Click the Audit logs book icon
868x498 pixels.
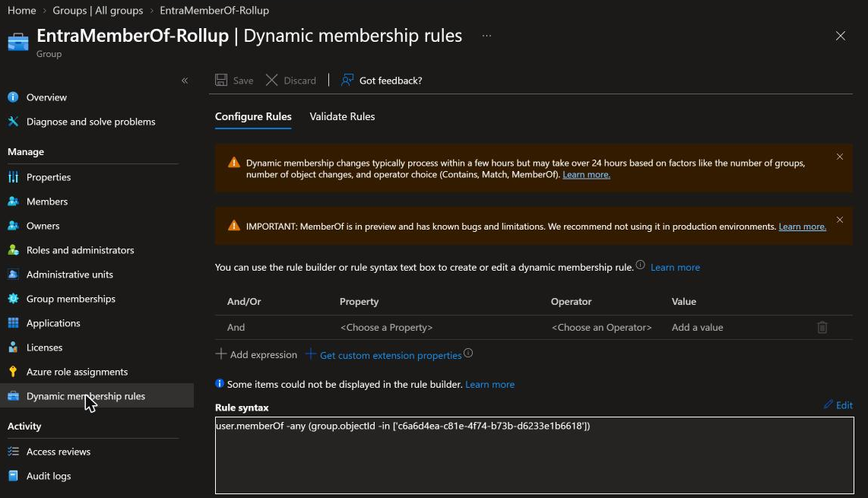click(13, 476)
